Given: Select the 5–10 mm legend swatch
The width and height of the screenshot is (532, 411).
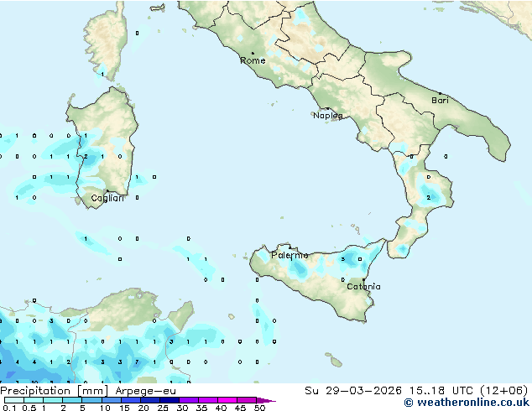Looking at the screenshot, I should (x=91, y=400).
